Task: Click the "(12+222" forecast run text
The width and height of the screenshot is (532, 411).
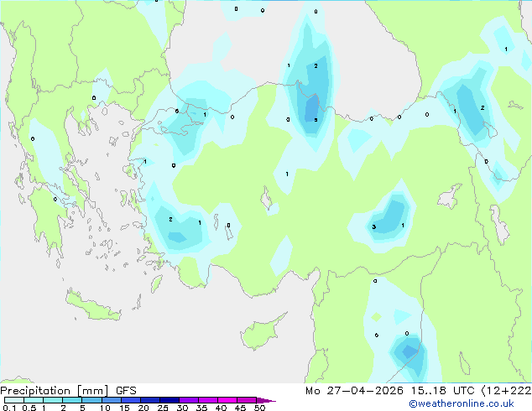Action: click(506, 391)
